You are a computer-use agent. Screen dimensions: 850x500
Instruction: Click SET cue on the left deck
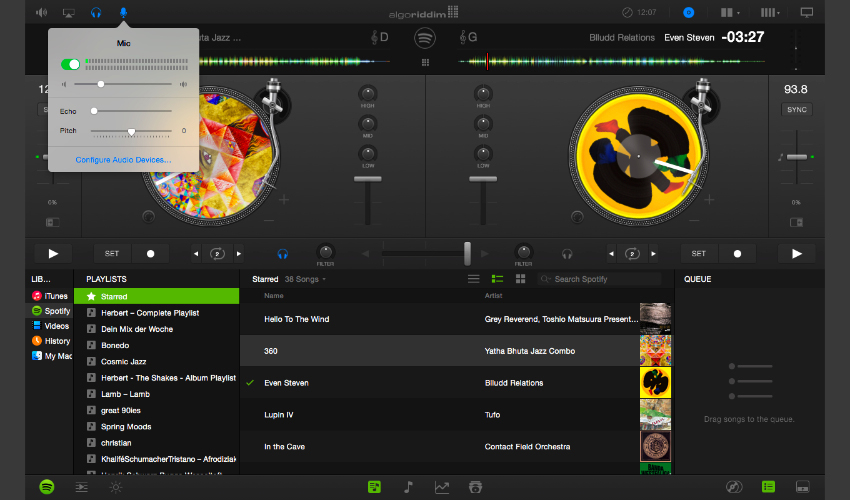(112, 253)
